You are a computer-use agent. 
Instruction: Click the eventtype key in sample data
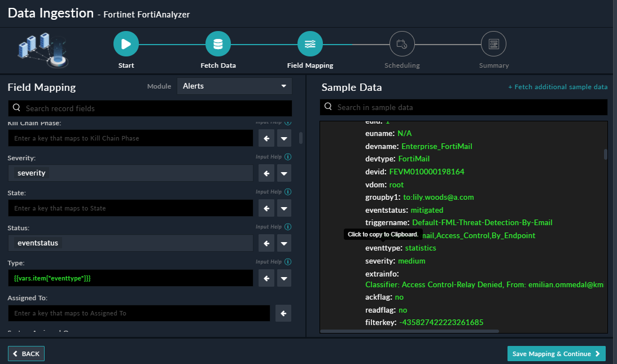384,248
